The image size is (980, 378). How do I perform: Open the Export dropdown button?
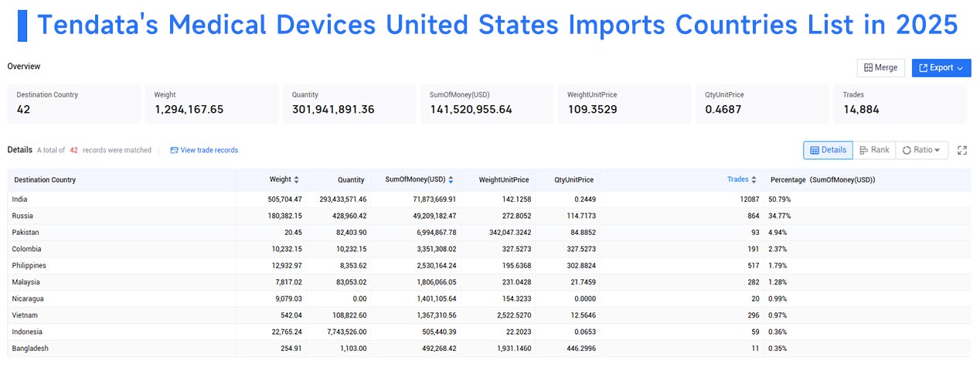click(x=941, y=68)
